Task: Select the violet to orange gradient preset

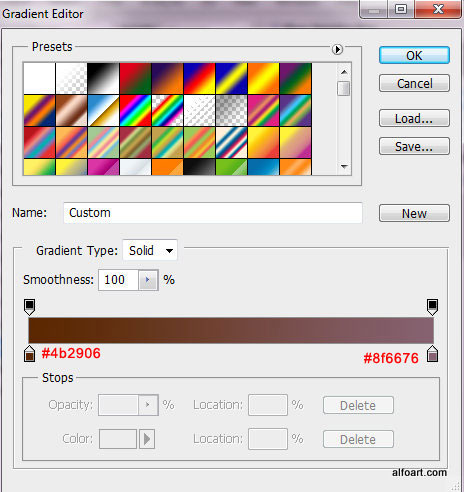Action: (x=167, y=78)
